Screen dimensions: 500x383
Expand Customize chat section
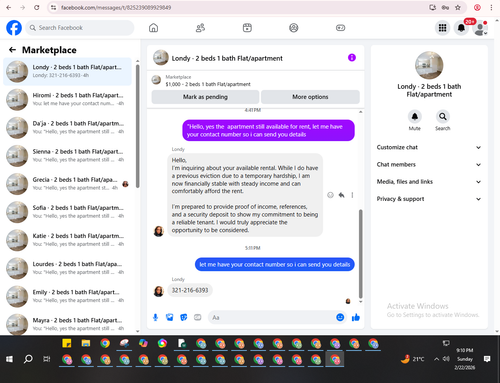429,147
